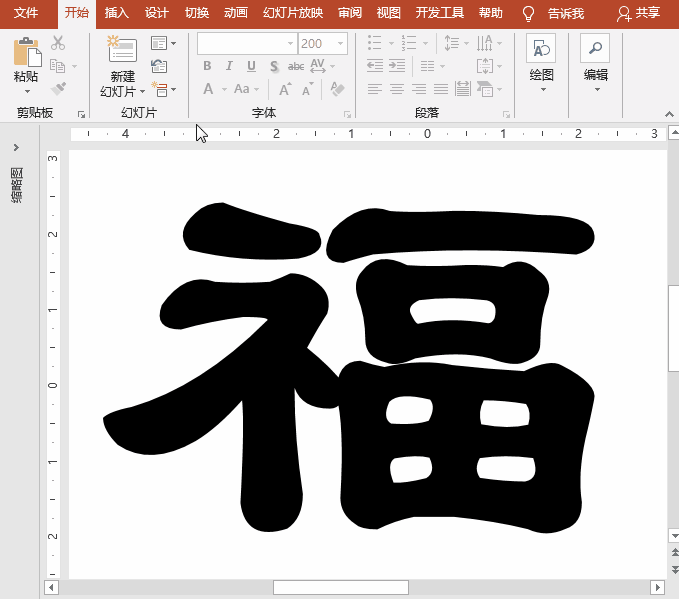Open the 段落 dialog launcher
This screenshot has width=679, height=599.
point(506,114)
